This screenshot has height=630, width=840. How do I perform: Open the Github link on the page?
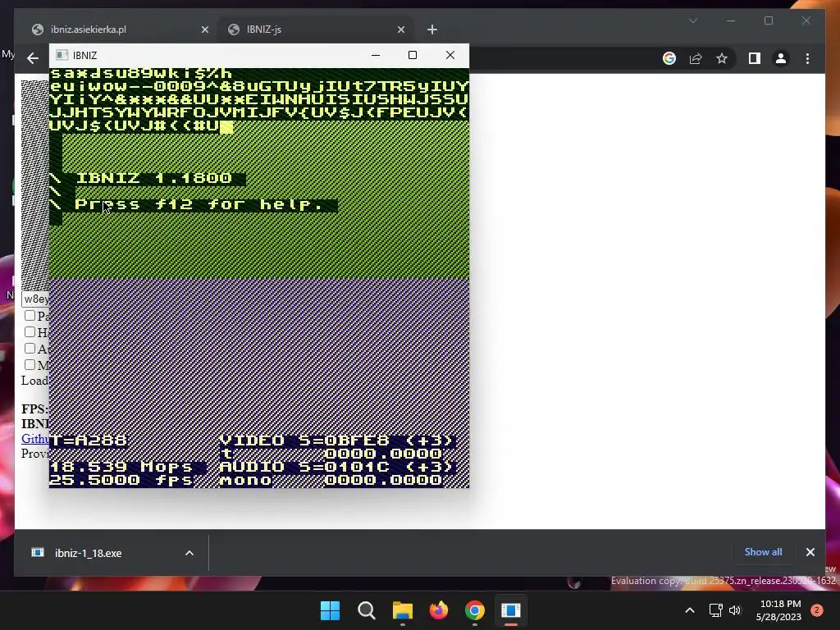35,439
